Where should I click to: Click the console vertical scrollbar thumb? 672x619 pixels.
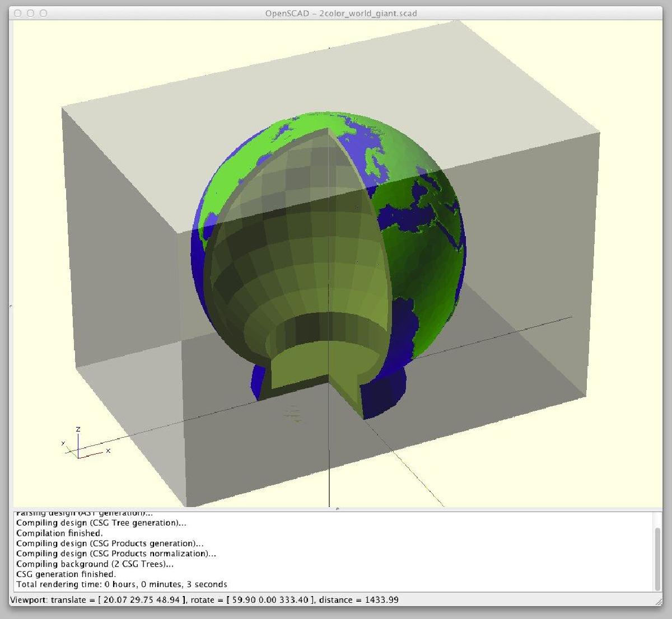[x=657, y=559]
